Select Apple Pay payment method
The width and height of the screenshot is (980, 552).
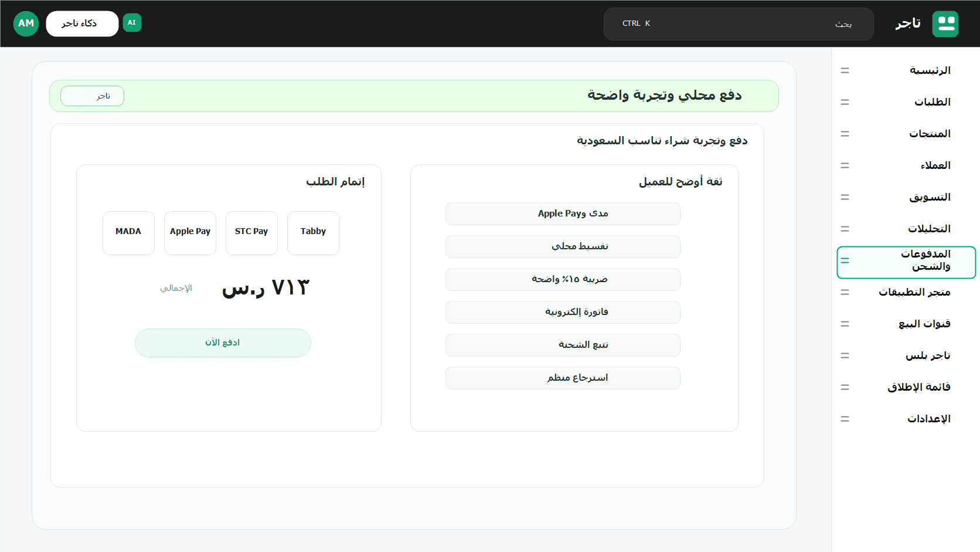[x=190, y=233]
